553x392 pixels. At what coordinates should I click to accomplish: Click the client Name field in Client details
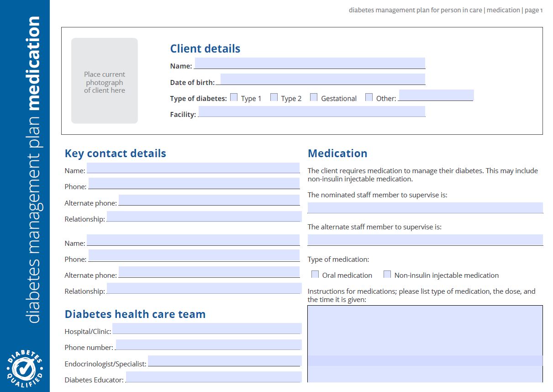coord(310,63)
